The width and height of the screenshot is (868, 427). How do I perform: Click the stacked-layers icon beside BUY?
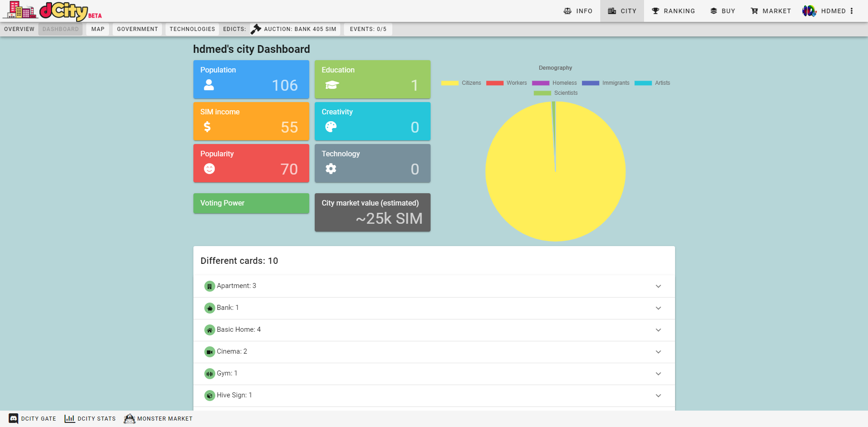coord(714,11)
